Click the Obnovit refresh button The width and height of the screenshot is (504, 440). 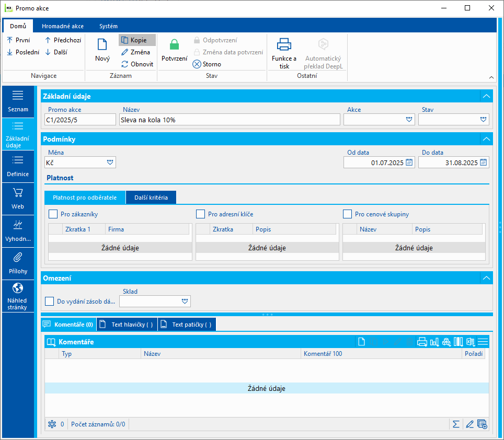point(137,64)
